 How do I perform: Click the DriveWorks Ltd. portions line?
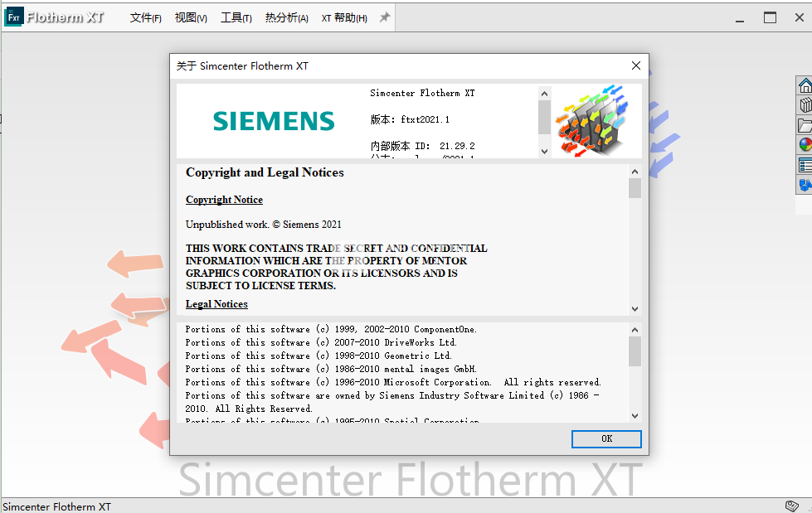321,342
